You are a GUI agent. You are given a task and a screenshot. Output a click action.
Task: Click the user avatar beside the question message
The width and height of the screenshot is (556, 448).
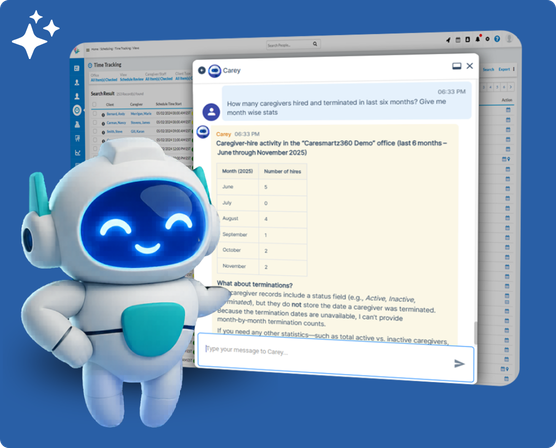pos(211,112)
